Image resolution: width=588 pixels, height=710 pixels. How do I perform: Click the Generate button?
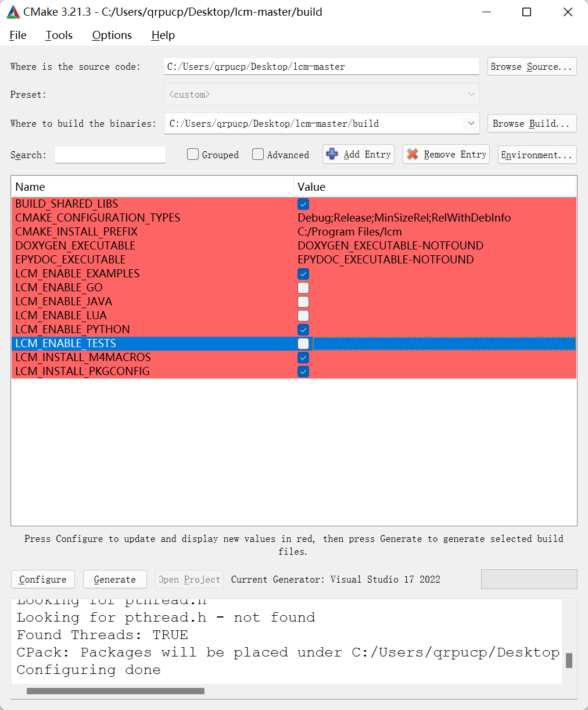(115, 579)
